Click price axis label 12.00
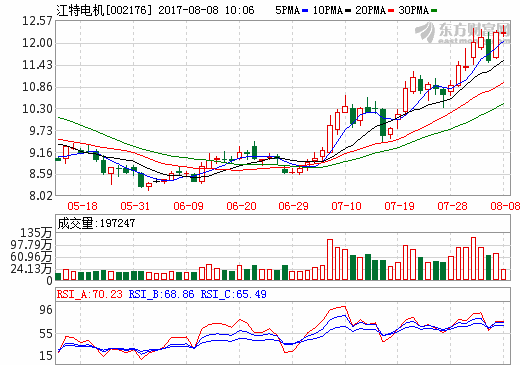 tap(37, 43)
